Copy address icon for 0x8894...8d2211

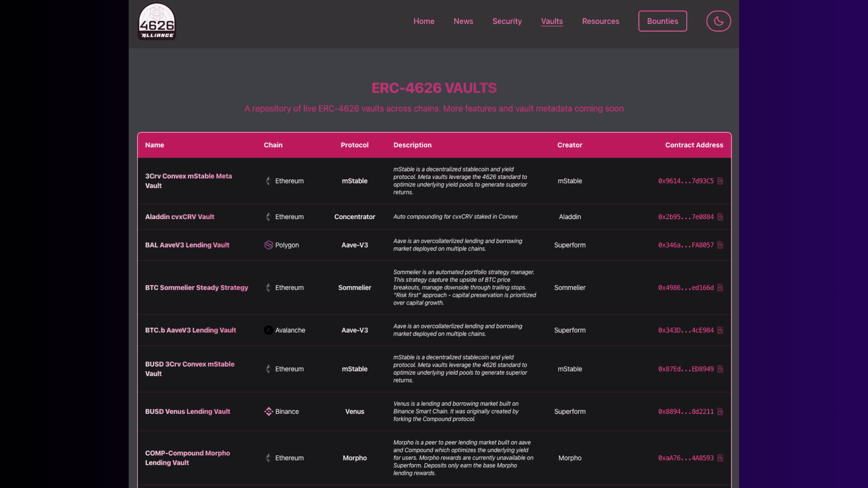tap(720, 412)
